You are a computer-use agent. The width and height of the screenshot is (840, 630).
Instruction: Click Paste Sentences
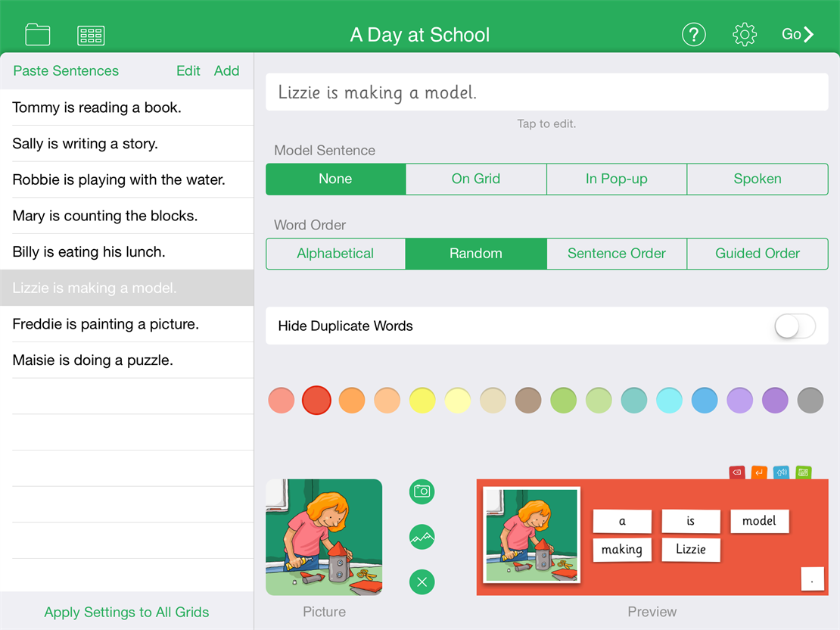coord(66,71)
